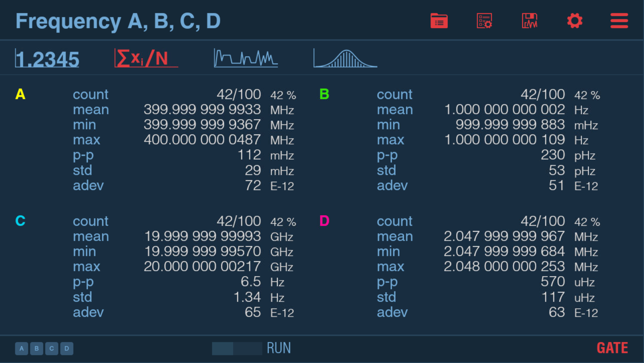The image size is (644, 363).
Task: Click channel B max value 1.000 000 000 109
Action: click(505, 140)
